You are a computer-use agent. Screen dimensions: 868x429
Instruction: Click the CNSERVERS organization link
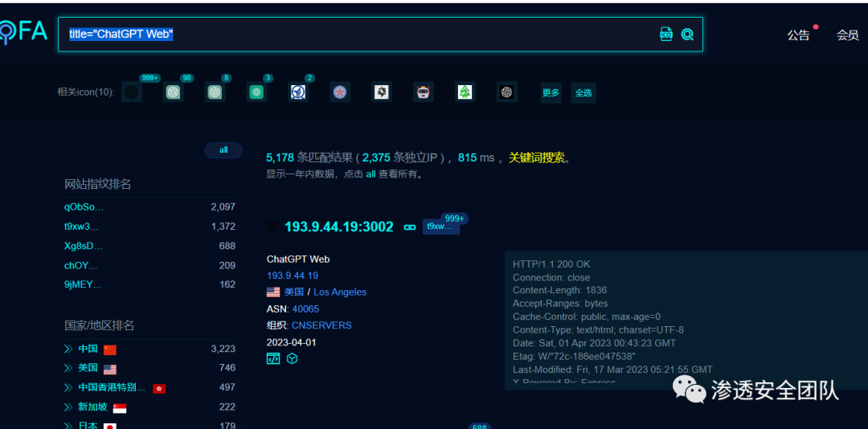click(x=321, y=325)
